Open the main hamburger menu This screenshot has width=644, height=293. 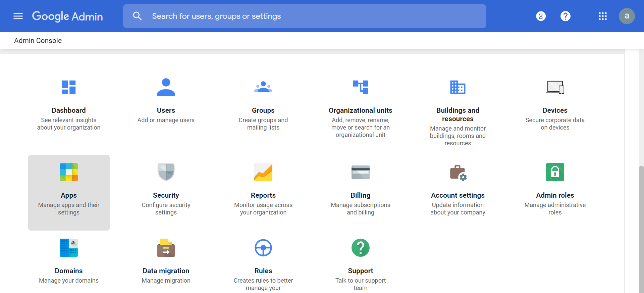18,16
